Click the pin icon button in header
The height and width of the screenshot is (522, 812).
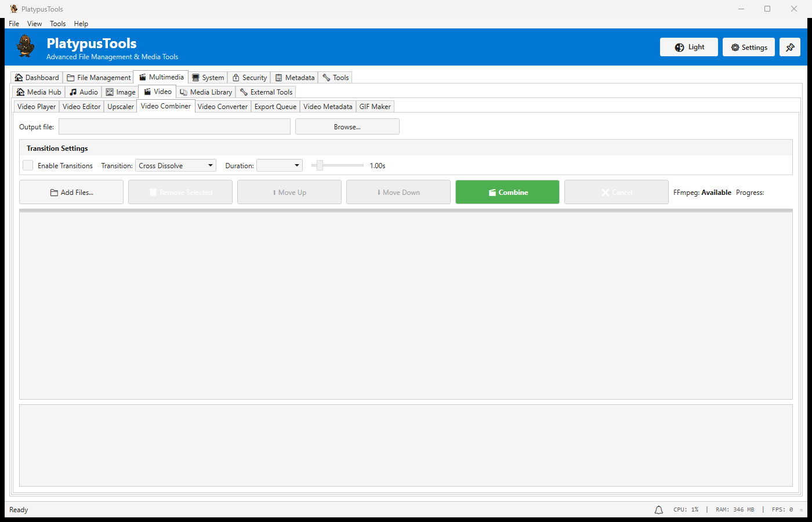(789, 48)
